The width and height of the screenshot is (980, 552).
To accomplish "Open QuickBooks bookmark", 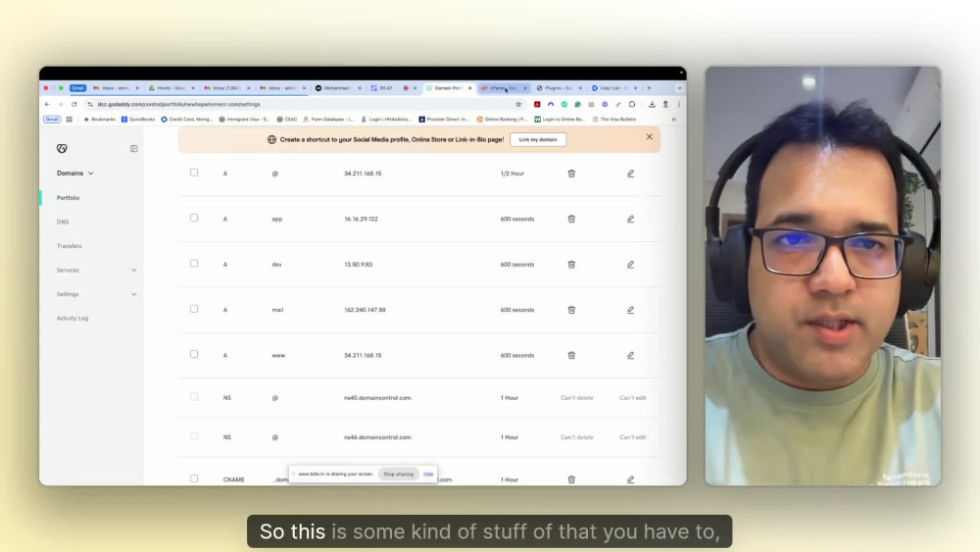I will coord(138,120).
